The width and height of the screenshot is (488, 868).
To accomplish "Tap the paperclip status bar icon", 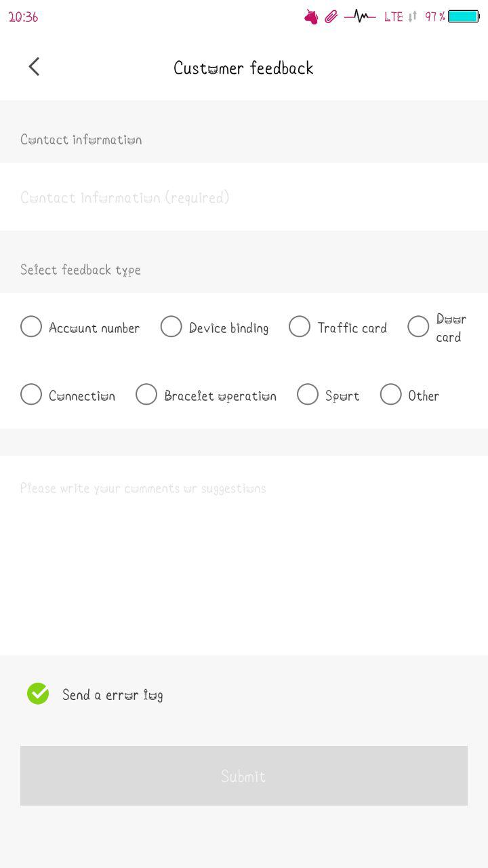I will pos(331,17).
